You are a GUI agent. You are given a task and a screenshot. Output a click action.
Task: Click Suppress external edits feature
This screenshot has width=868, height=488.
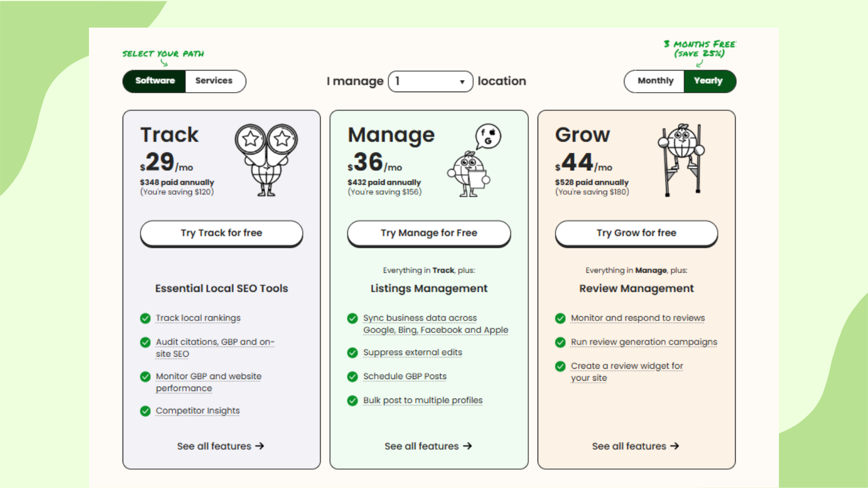pyautogui.click(x=413, y=352)
